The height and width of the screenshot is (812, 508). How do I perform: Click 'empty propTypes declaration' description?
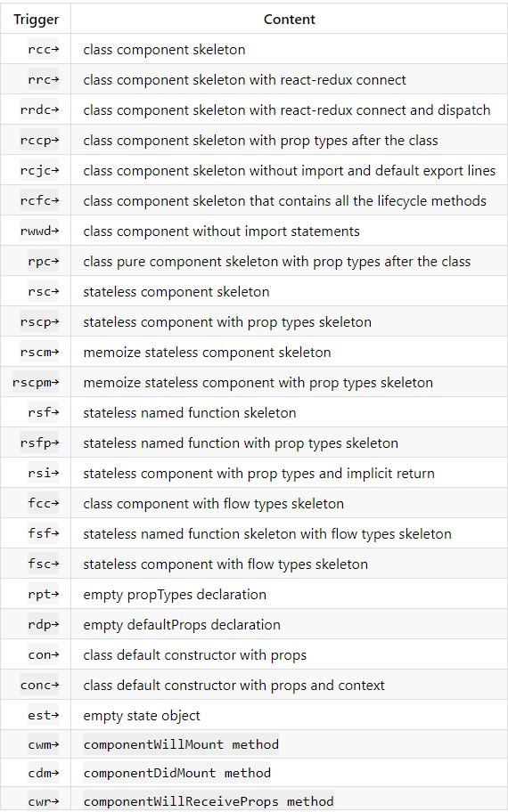pos(175,595)
